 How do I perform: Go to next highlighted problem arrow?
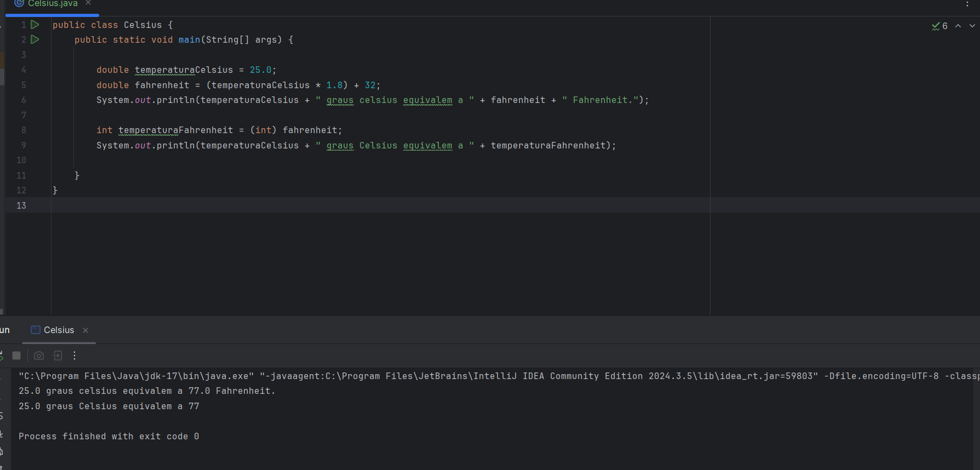pos(972,26)
